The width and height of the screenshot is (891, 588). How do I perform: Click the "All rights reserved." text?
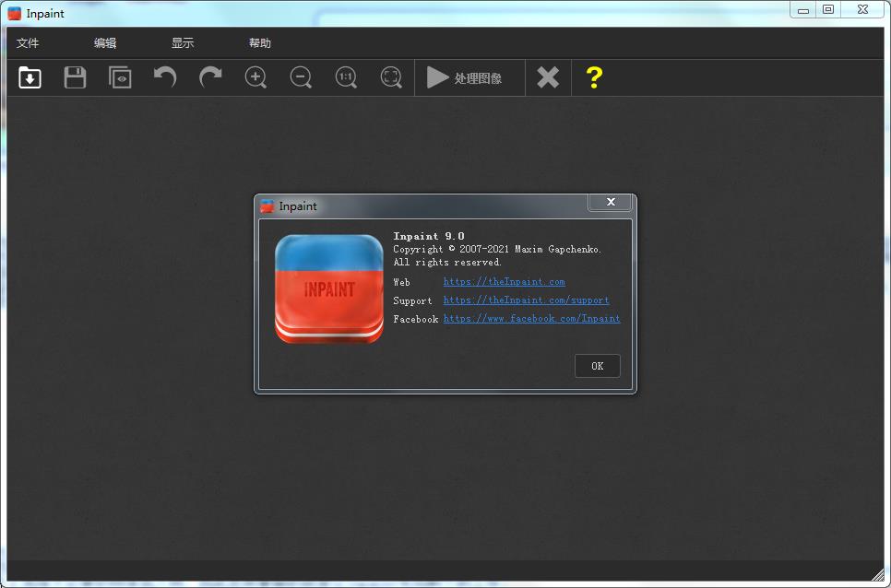[x=447, y=263]
